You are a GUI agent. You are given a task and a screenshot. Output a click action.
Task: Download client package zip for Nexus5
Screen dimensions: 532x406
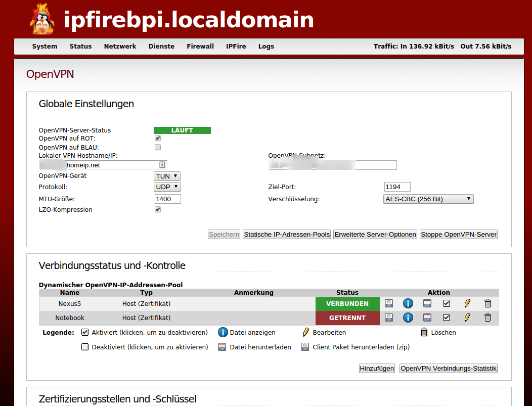[x=389, y=303]
